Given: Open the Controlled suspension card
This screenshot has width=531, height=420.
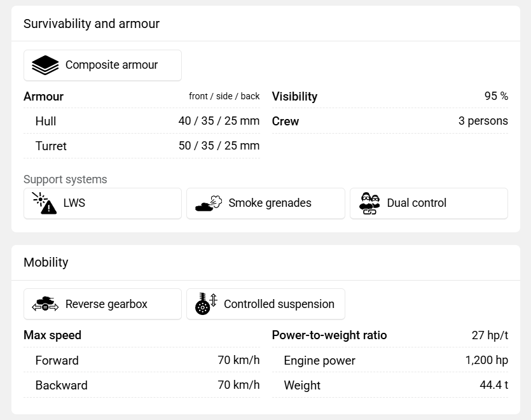Looking at the screenshot, I should (266, 304).
